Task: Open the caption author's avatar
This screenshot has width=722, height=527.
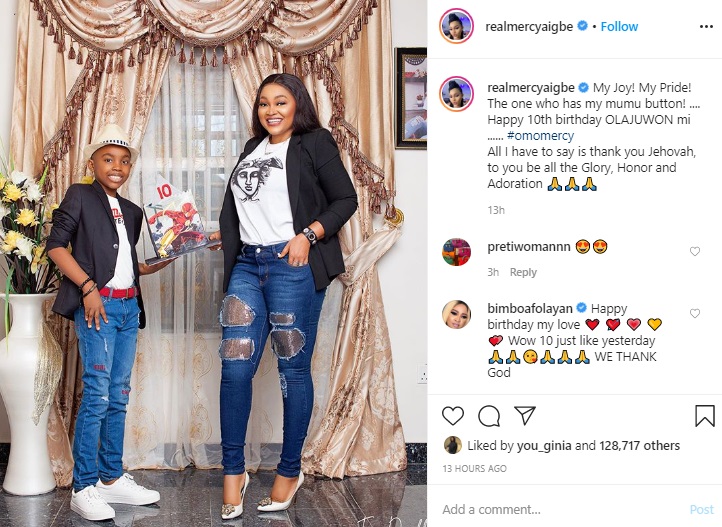Action: [456, 94]
